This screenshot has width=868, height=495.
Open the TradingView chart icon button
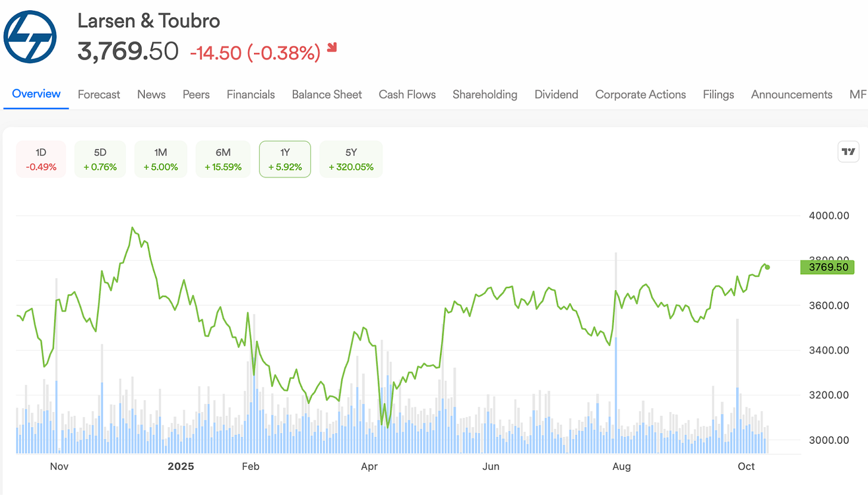[x=848, y=152]
